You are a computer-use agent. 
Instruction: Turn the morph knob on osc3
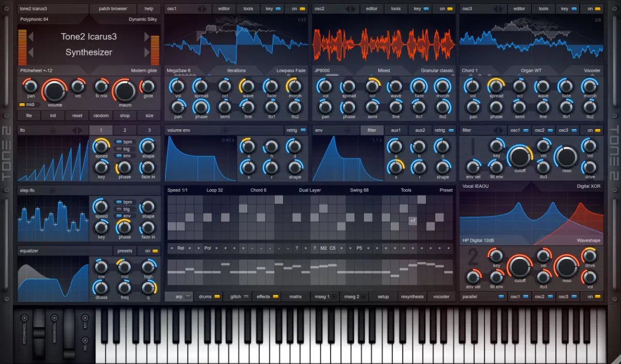point(590,85)
